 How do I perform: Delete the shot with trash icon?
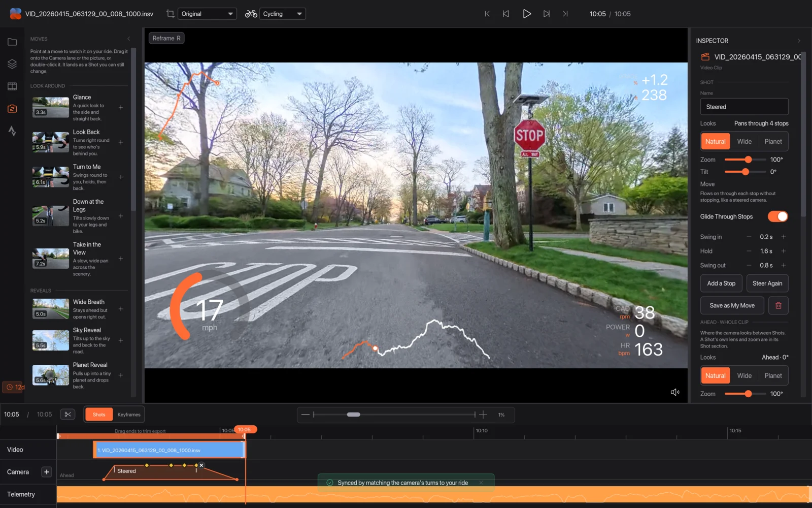[779, 305]
